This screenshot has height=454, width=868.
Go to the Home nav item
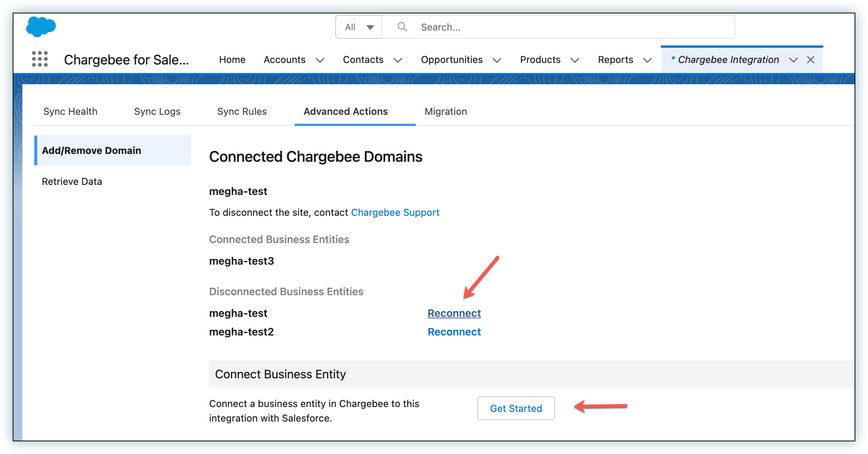point(232,60)
